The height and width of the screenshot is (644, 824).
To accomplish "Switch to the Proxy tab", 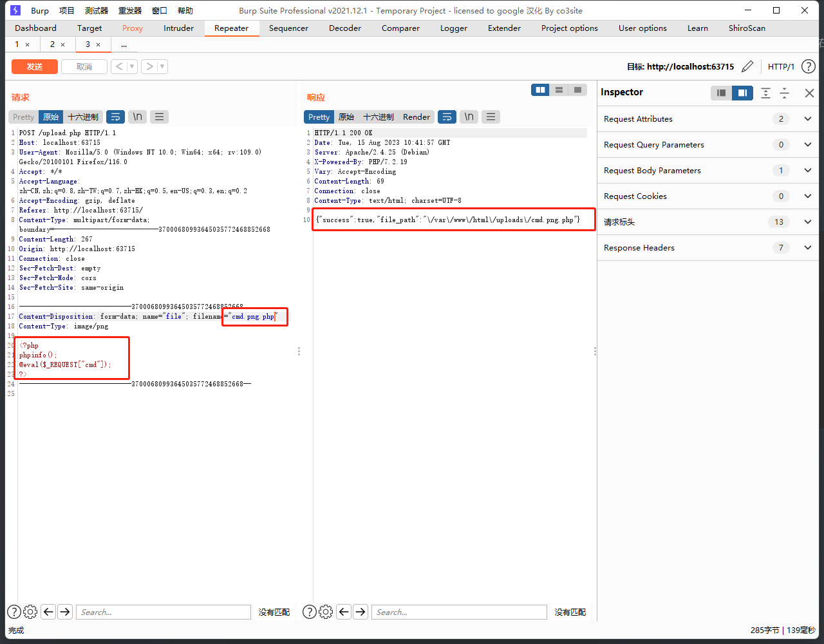I will coord(133,28).
